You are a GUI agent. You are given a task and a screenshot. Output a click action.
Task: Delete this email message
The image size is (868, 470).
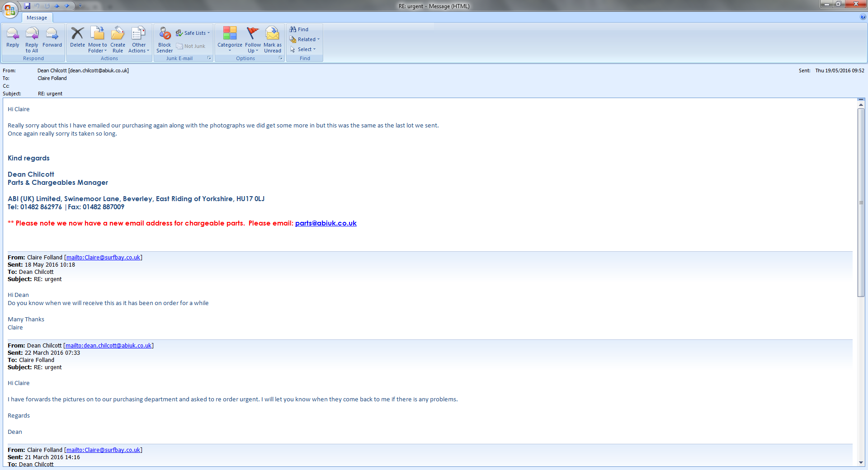tap(77, 38)
